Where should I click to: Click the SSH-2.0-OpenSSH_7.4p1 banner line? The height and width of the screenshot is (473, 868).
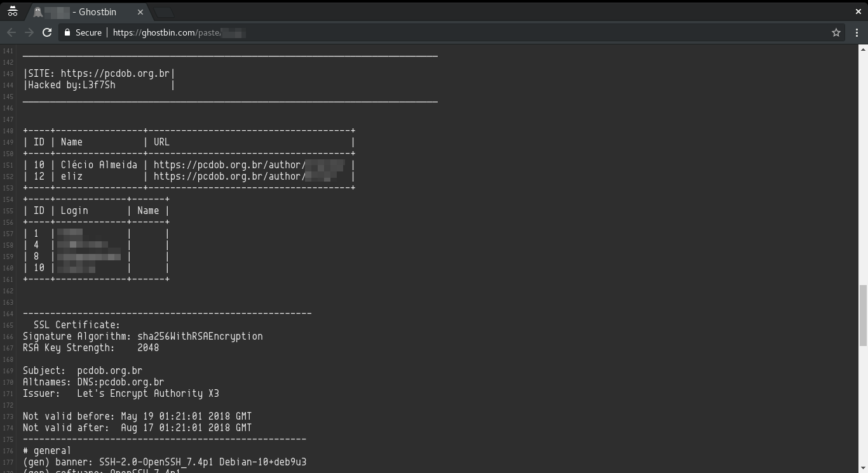pos(165,462)
